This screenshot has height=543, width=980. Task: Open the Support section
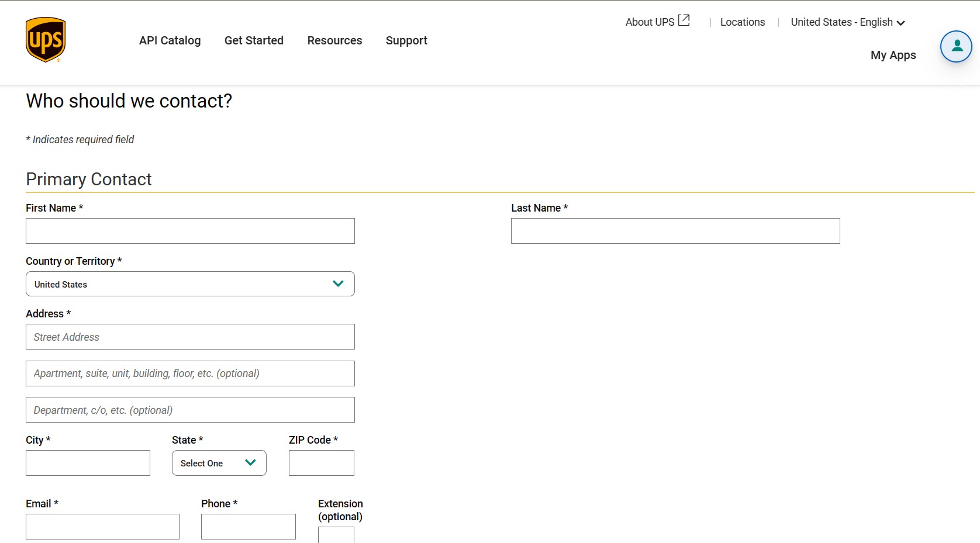click(x=406, y=40)
